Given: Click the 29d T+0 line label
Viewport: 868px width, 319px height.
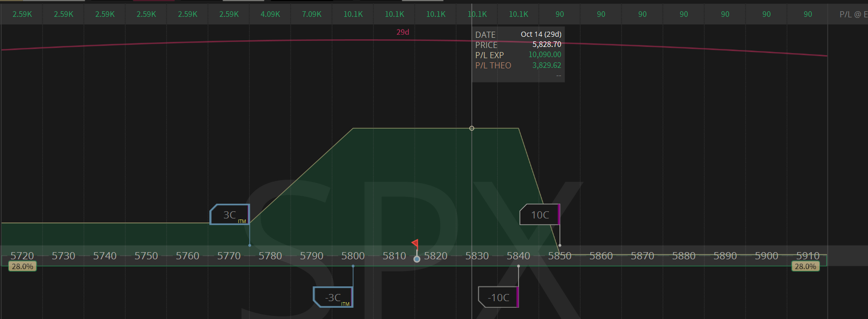Looking at the screenshot, I should 403,32.
